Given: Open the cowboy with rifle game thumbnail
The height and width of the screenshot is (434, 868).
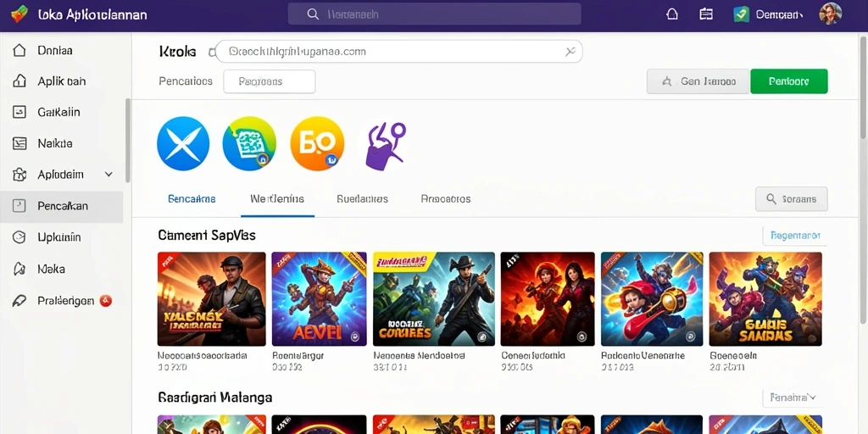Looking at the screenshot, I should coord(434,299).
